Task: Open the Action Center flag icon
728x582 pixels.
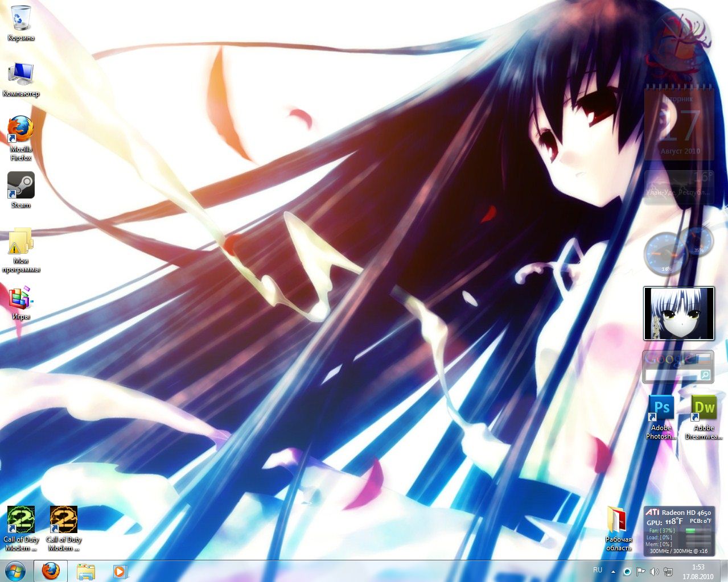Action: (640, 571)
